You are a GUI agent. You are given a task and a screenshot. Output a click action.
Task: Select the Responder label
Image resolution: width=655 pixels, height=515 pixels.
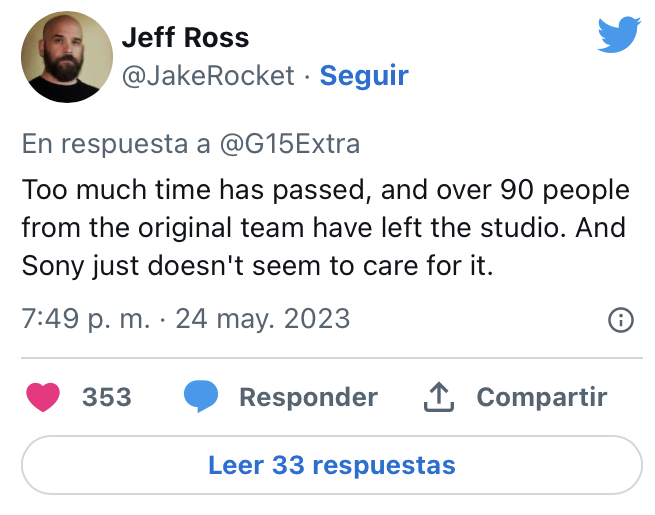point(308,397)
